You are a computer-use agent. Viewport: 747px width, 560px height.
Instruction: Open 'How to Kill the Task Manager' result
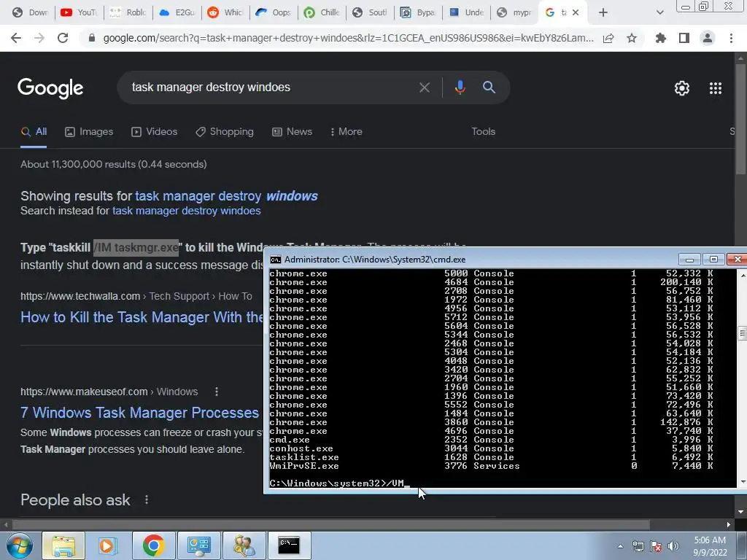(x=142, y=317)
